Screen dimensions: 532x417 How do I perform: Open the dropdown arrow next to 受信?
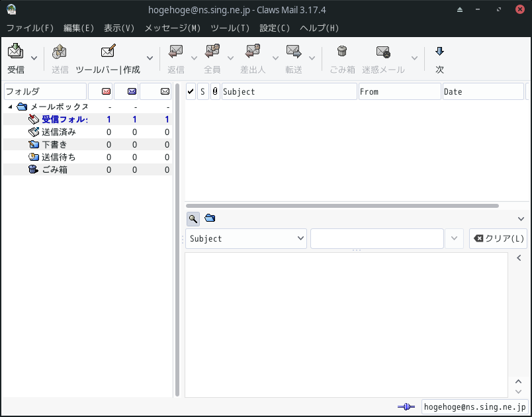34,58
